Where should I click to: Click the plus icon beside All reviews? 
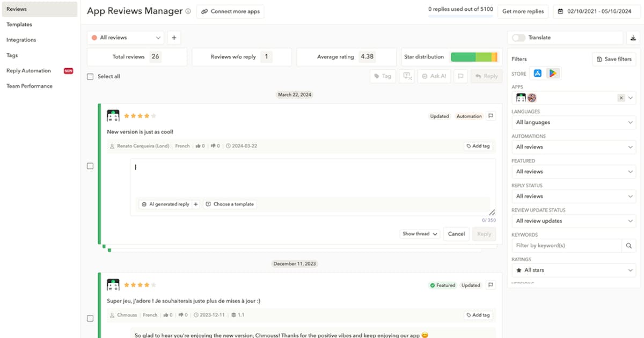click(174, 38)
